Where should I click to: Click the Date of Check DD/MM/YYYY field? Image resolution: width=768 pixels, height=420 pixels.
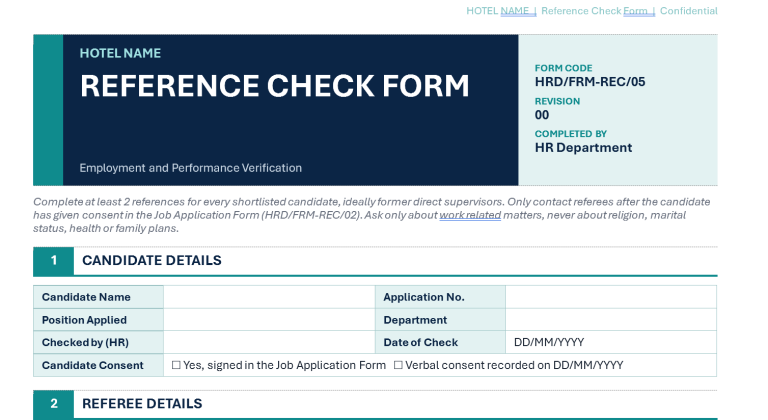[611, 342]
